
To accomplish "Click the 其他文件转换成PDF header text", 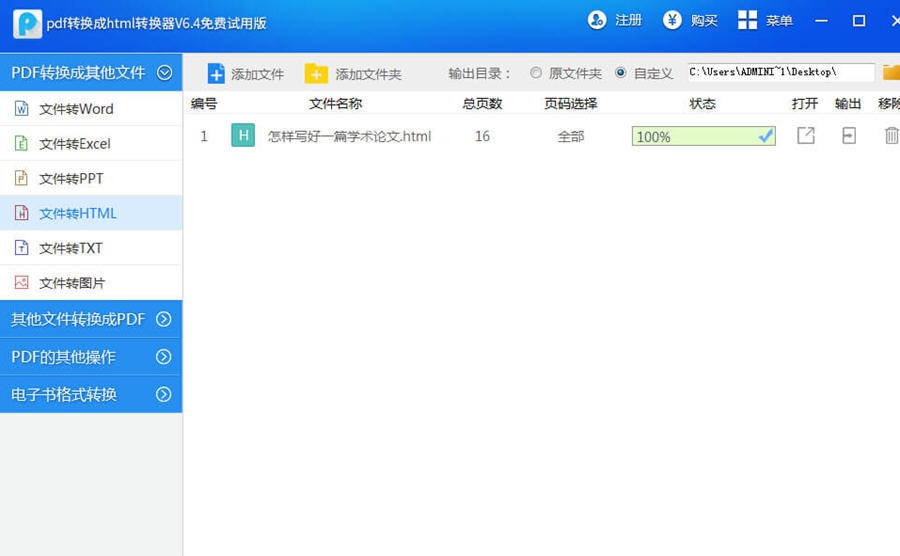I will coord(78,319).
